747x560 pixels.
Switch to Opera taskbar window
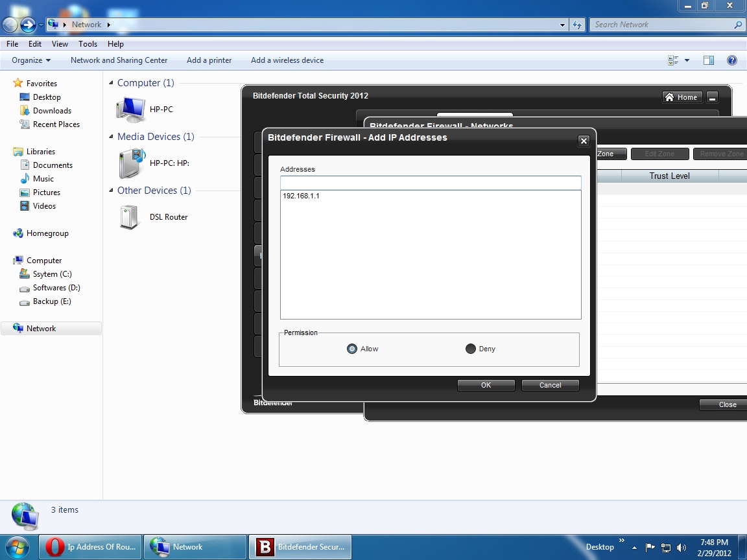tap(91, 546)
